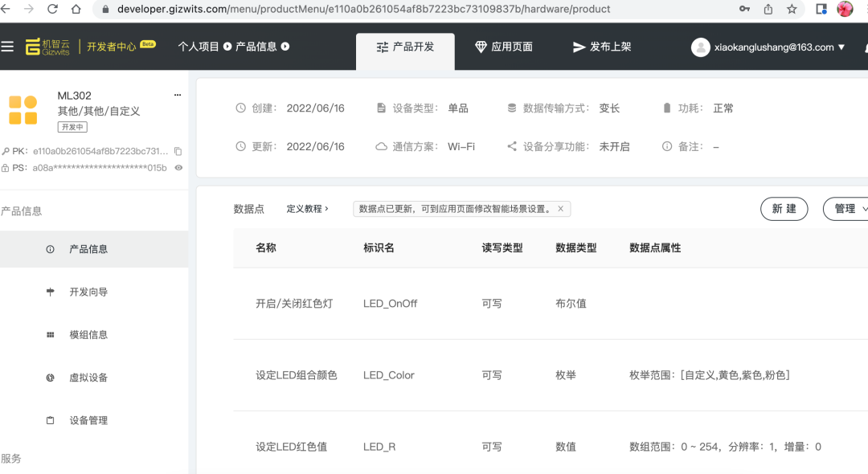
Task: Bookmark the page with the star icon
Action: [792, 10]
